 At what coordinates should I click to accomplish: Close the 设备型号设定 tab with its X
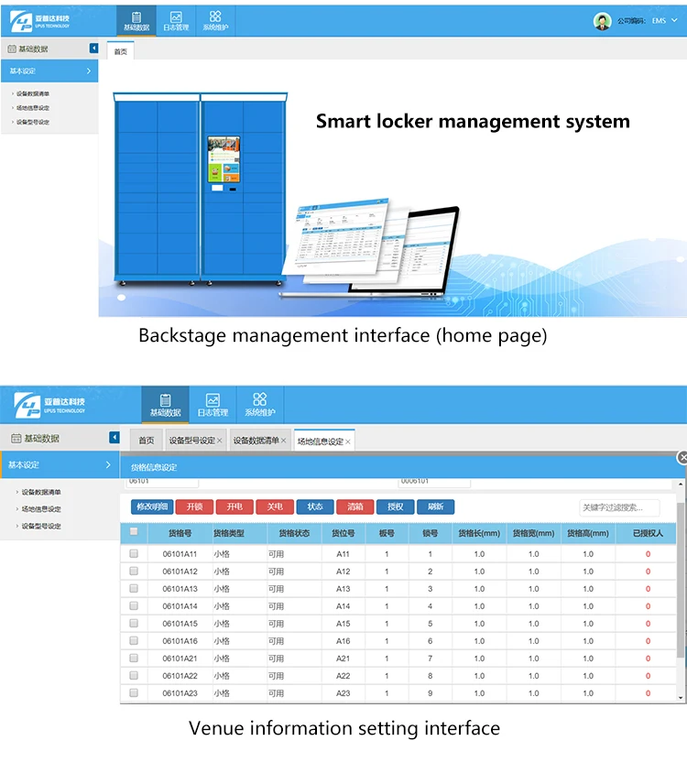219,441
